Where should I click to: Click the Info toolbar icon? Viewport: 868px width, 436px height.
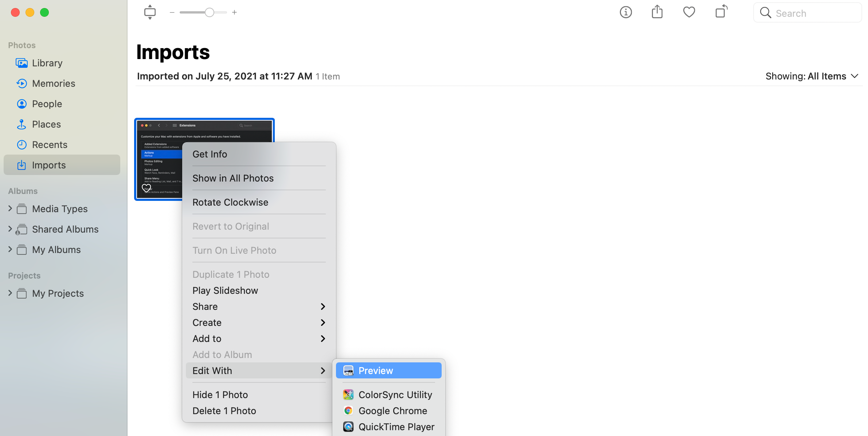(x=626, y=12)
